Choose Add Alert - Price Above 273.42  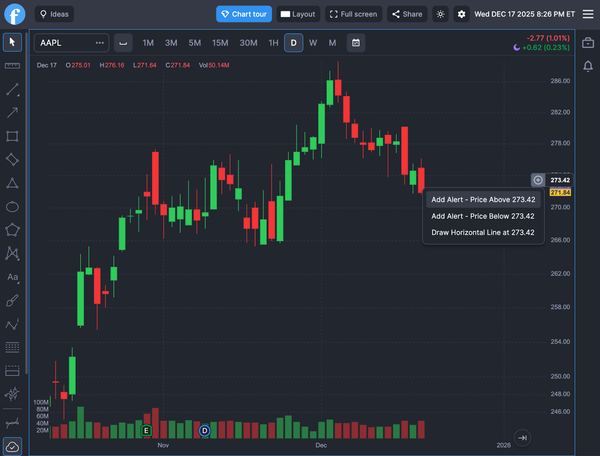pos(482,199)
